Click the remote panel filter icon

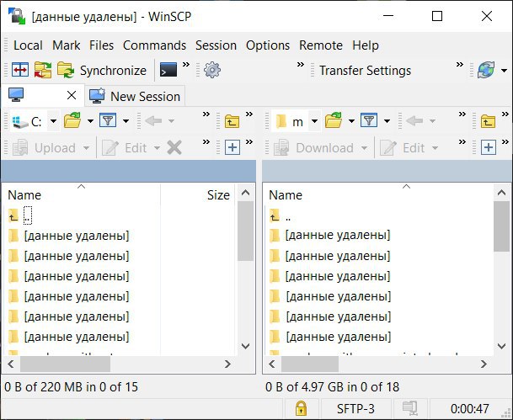[369, 120]
